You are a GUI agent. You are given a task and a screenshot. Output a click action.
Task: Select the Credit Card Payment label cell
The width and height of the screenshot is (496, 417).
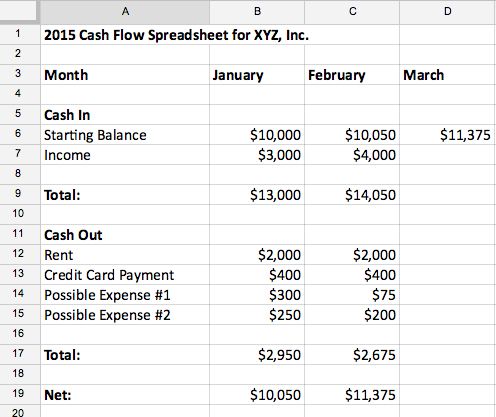(x=125, y=275)
